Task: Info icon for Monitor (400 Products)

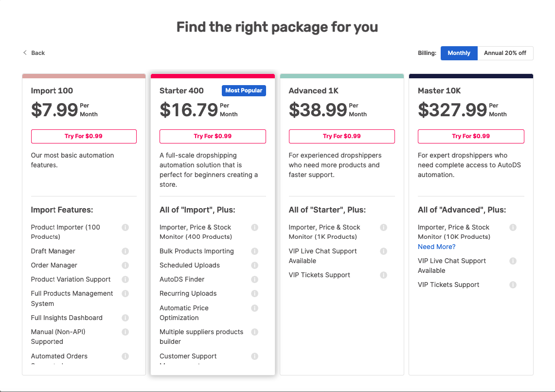Action: [255, 228]
